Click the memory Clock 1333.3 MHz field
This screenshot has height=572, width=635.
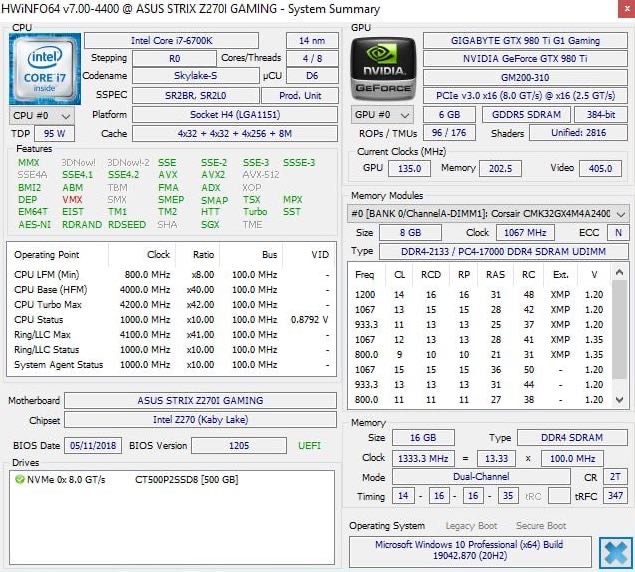coord(423,459)
